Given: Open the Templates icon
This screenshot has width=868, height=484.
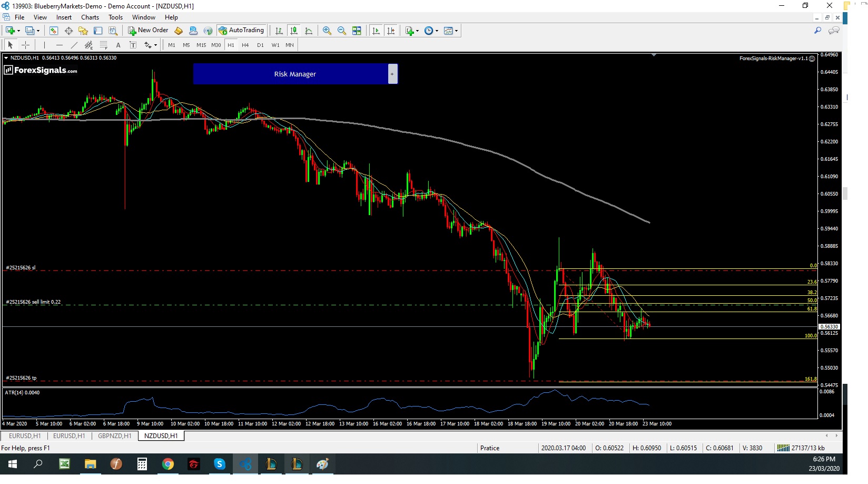Looking at the screenshot, I should (448, 31).
